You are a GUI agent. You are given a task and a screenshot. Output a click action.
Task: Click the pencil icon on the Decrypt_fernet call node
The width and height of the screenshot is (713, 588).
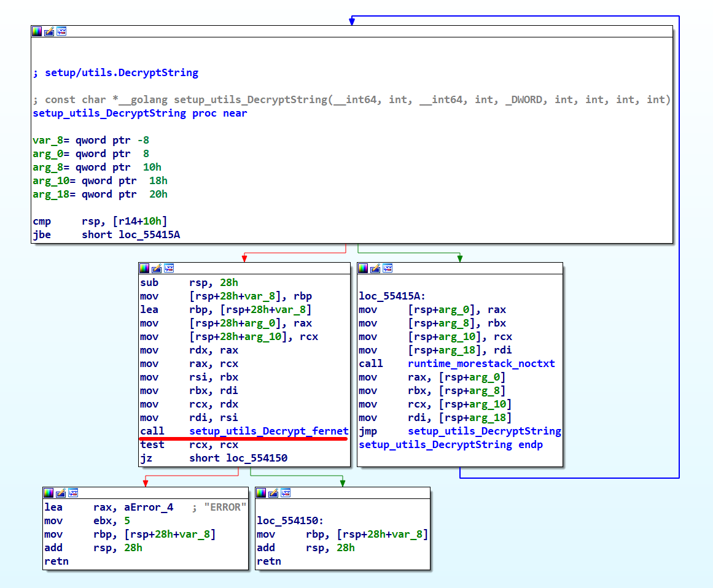tap(157, 268)
